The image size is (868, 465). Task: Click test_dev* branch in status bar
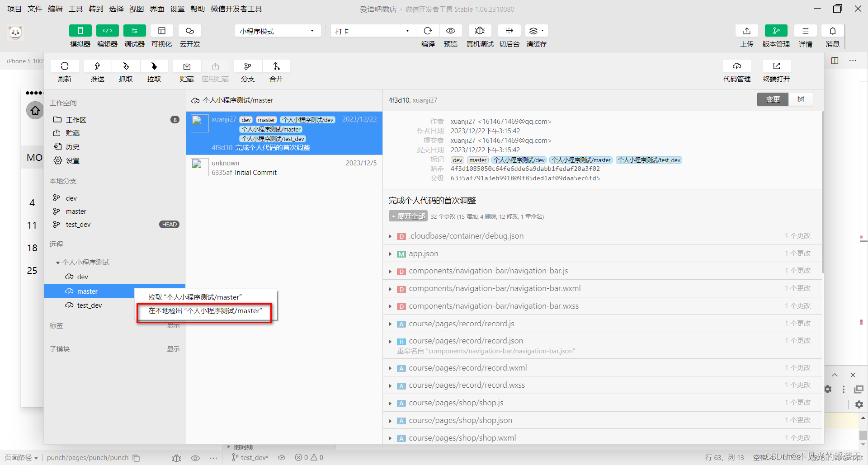[x=250, y=458]
